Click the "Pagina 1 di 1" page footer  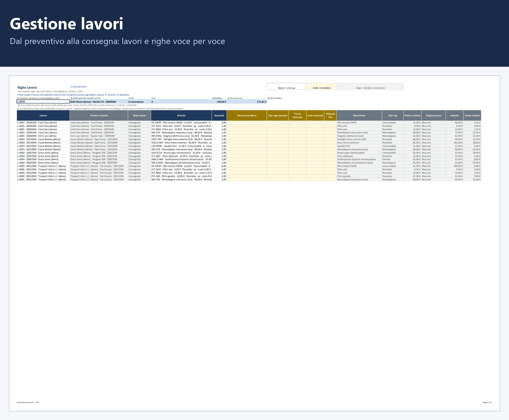[487, 403]
